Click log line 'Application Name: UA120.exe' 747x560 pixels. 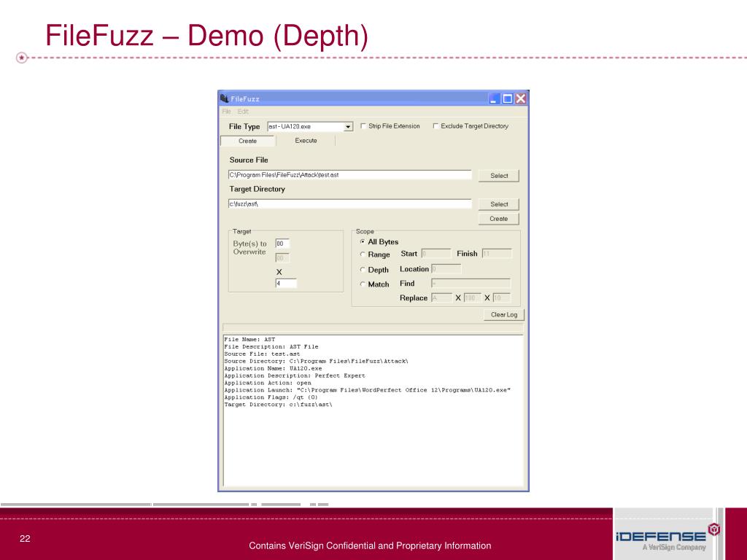click(273, 368)
